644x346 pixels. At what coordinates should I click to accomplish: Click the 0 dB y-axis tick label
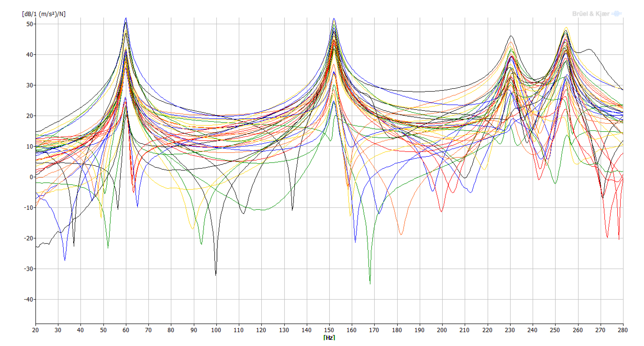[x=31, y=177]
